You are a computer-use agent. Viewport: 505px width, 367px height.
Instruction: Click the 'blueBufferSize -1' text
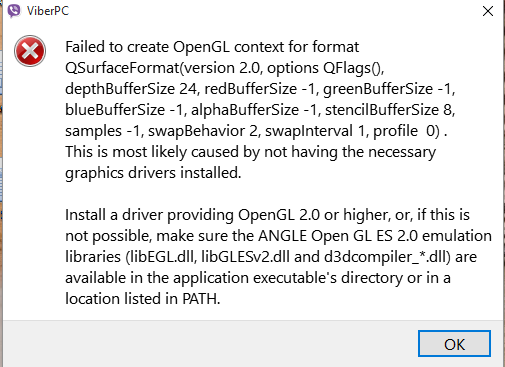[124, 110]
